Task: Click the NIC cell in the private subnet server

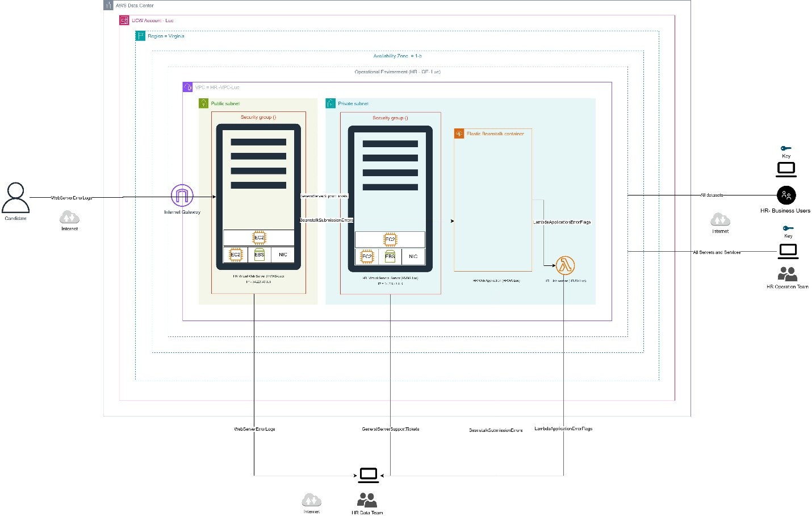Action: tap(413, 256)
